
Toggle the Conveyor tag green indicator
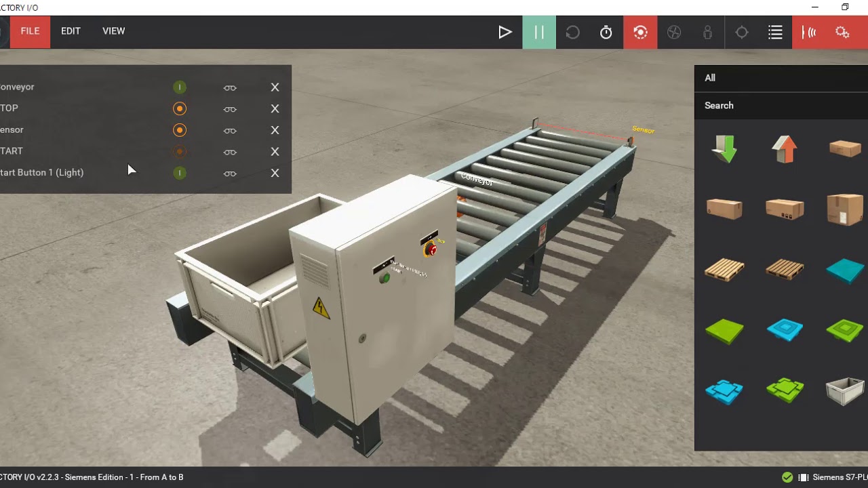pyautogui.click(x=180, y=87)
